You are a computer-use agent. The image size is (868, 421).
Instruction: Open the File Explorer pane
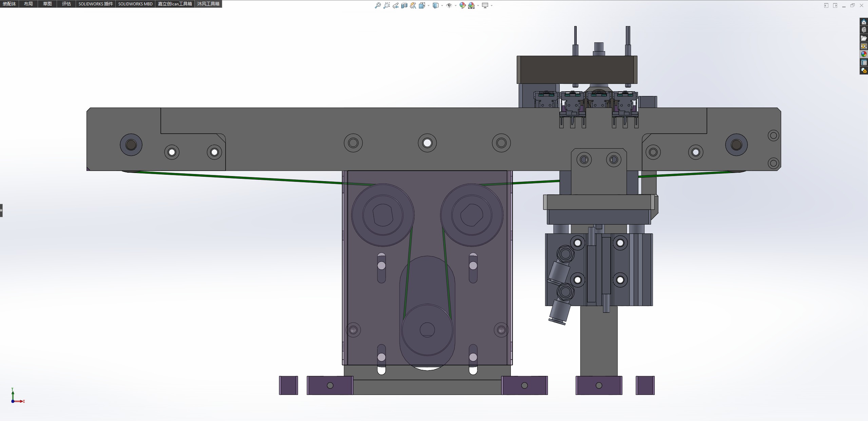[x=864, y=38]
